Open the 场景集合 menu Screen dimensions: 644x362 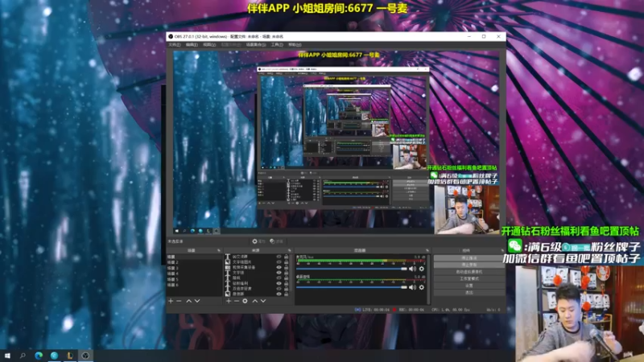click(x=256, y=45)
